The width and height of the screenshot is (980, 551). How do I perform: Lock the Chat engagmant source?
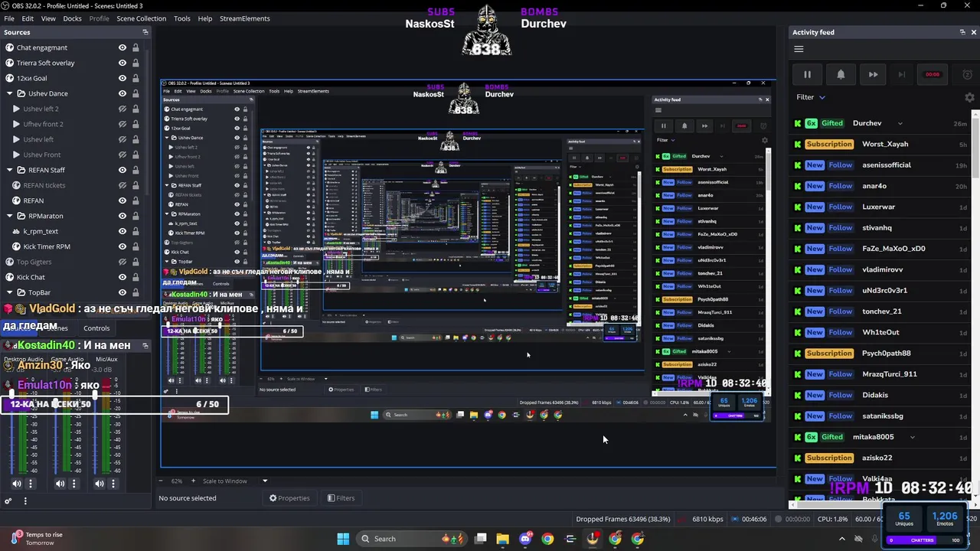click(136, 47)
